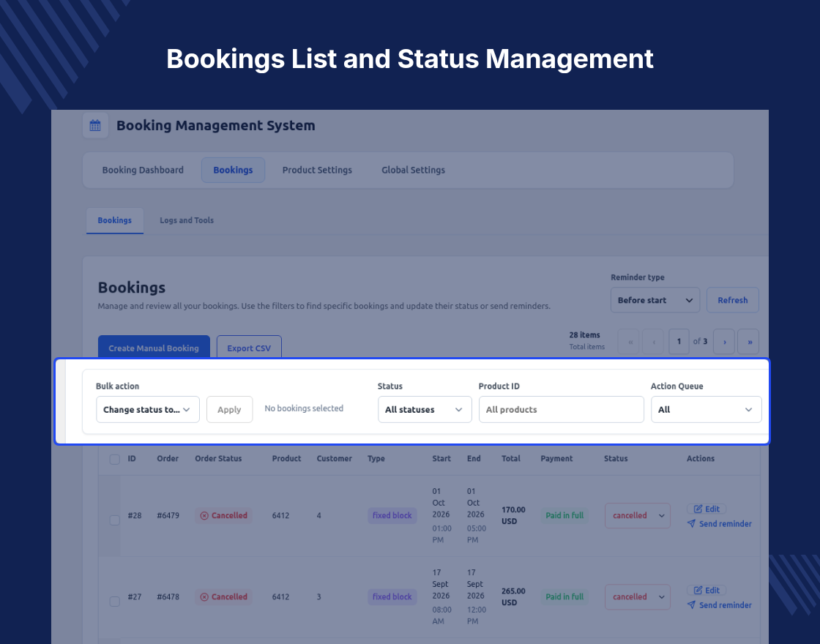The height and width of the screenshot is (644, 820).
Task: Click the Cancelled order status badge on order #6479
Action: (x=224, y=515)
